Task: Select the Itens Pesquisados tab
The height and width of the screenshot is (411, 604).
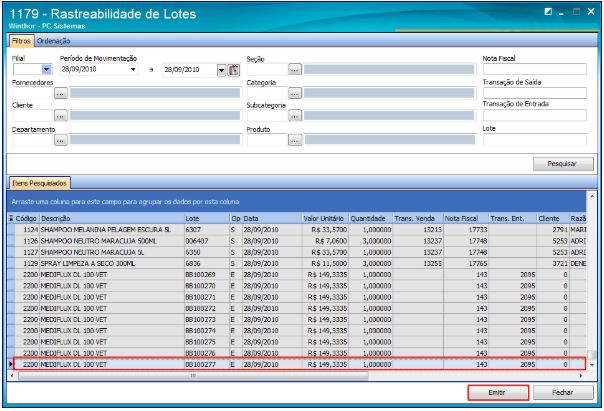Action: [39, 183]
